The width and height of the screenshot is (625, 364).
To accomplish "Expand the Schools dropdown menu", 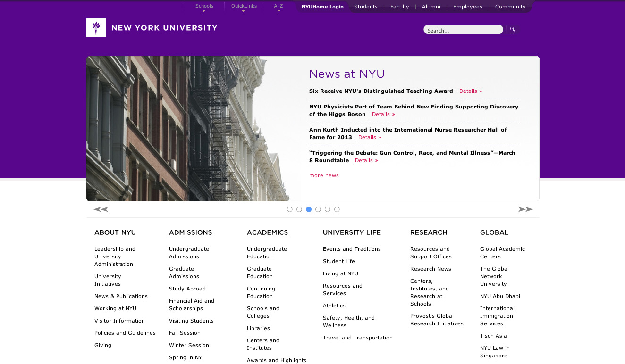I will click(204, 7).
